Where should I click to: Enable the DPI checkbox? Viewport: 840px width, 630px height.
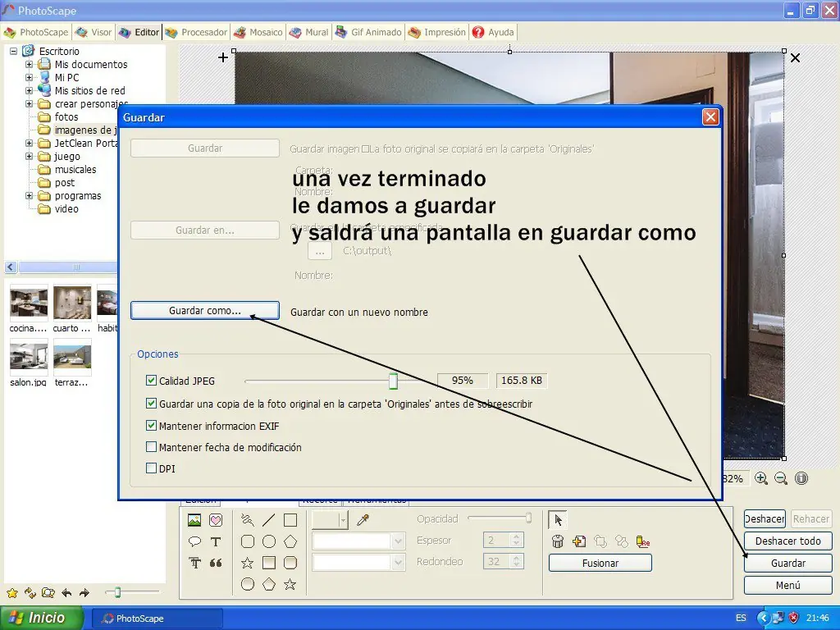[151, 468]
